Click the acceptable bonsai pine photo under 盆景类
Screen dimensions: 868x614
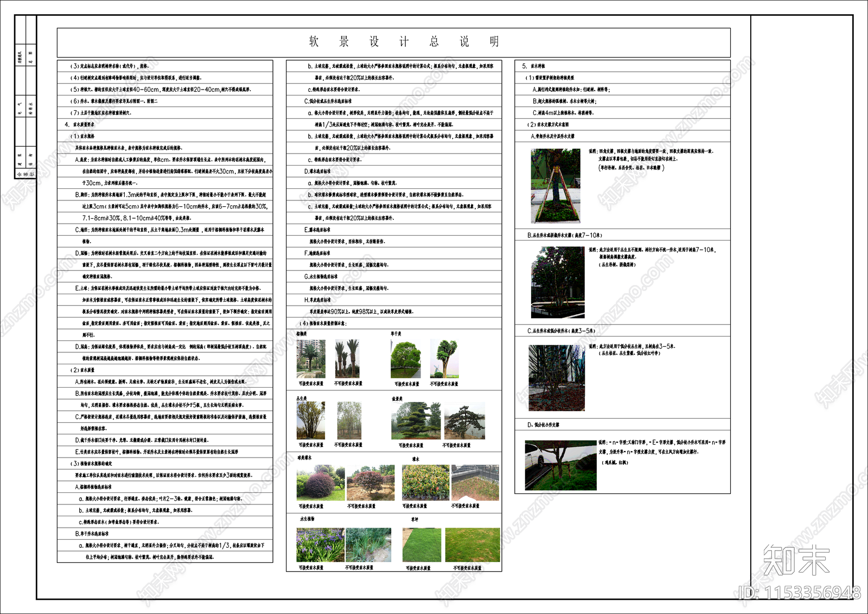(x=416, y=421)
